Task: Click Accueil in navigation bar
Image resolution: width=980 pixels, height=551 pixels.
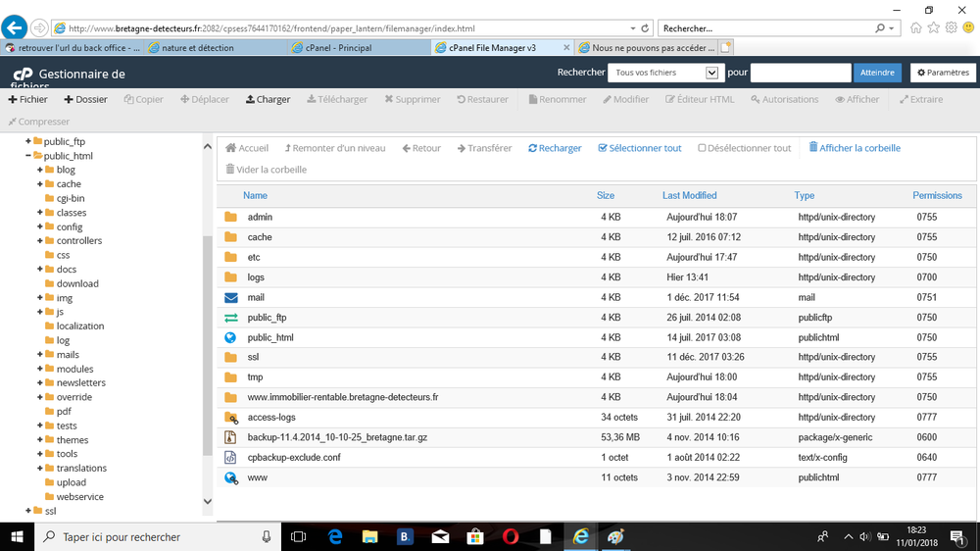Action: coord(247,148)
